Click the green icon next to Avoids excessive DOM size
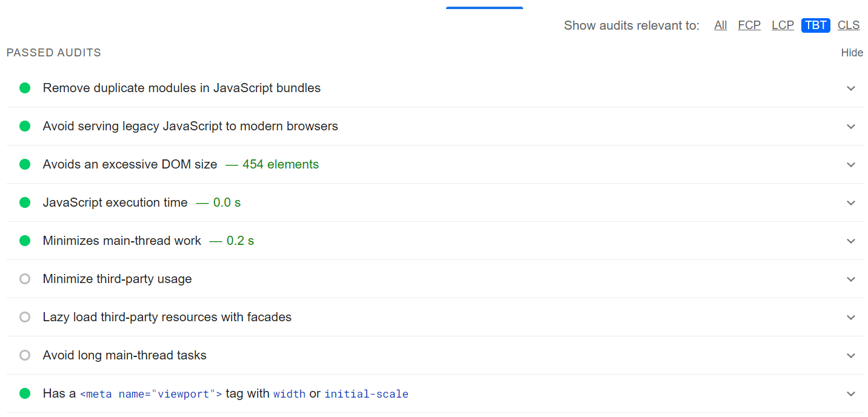The image size is (868, 417). point(25,164)
